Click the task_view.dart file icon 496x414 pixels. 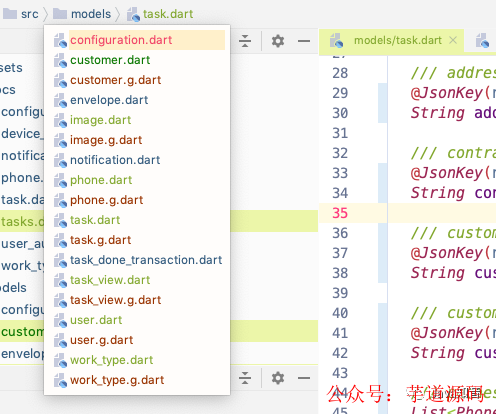click(x=60, y=280)
